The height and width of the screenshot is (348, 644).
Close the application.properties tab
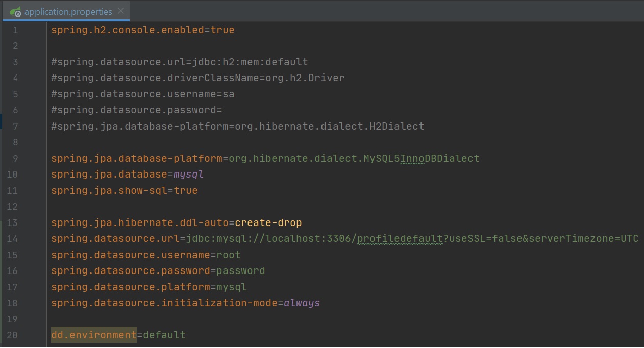coord(121,11)
